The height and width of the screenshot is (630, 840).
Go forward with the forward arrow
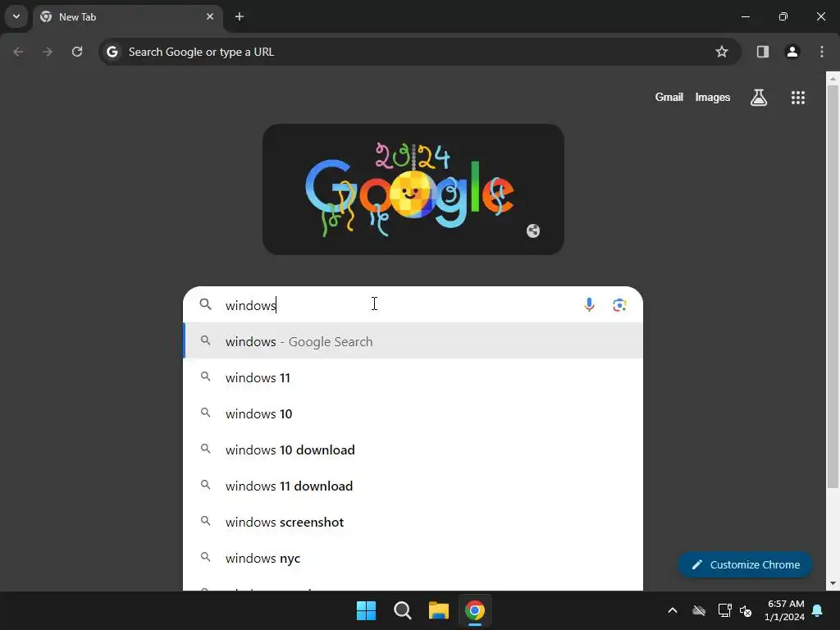(x=48, y=52)
